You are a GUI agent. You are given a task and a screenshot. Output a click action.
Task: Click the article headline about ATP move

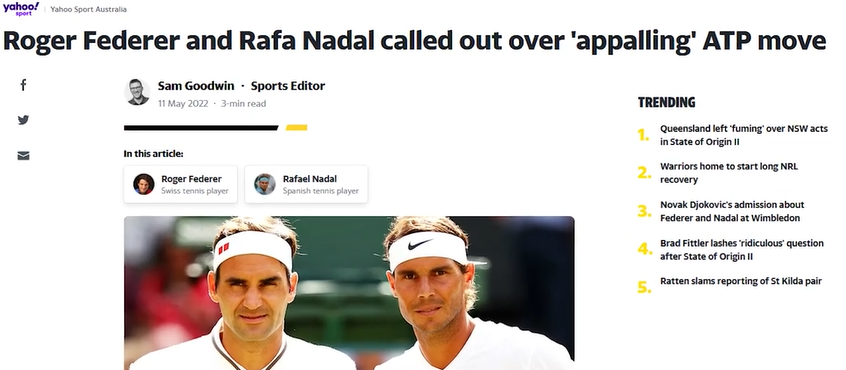coord(414,42)
